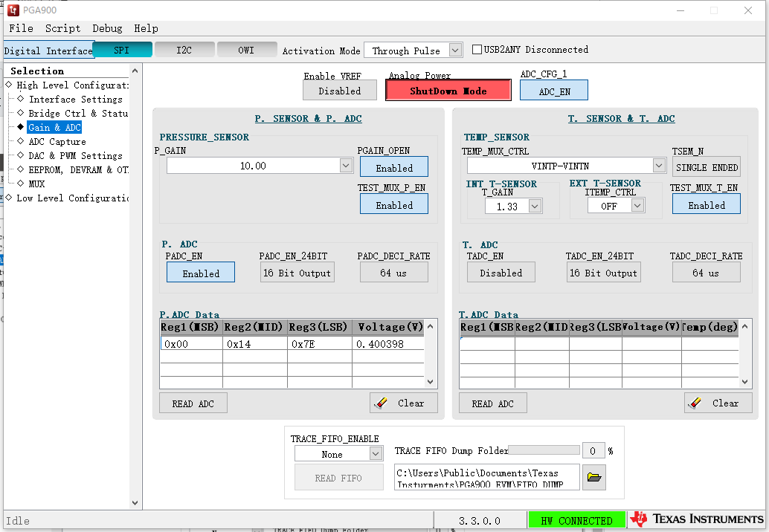Viewport: 769px width, 532px height.
Task: Click READ ADC under T.ADC Data
Action: pyautogui.click(x=492, y=403)
